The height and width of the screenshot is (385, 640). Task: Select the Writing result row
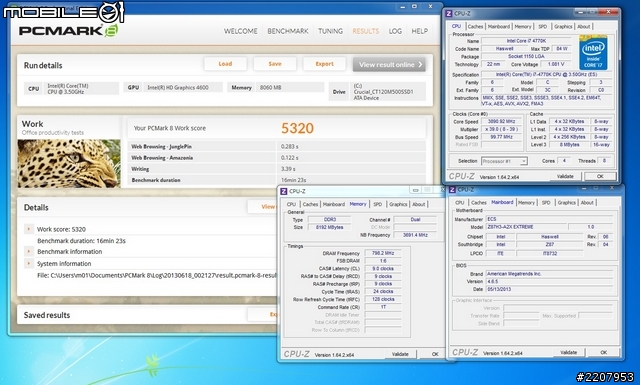click(x=277, y=169)
